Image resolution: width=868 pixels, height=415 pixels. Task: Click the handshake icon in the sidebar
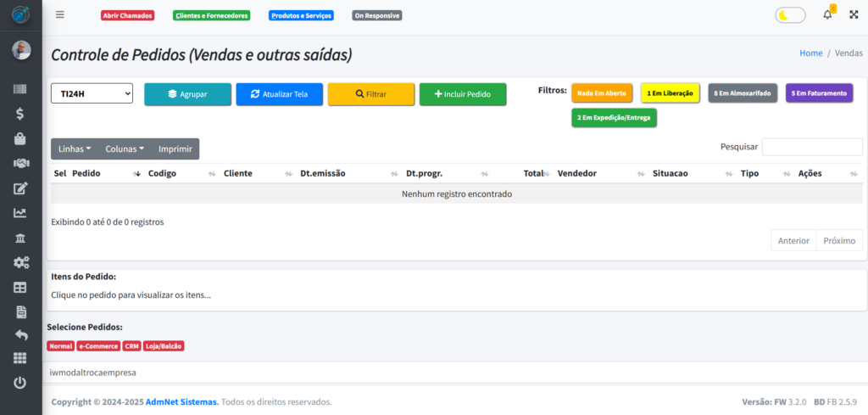tap(20, 163)
